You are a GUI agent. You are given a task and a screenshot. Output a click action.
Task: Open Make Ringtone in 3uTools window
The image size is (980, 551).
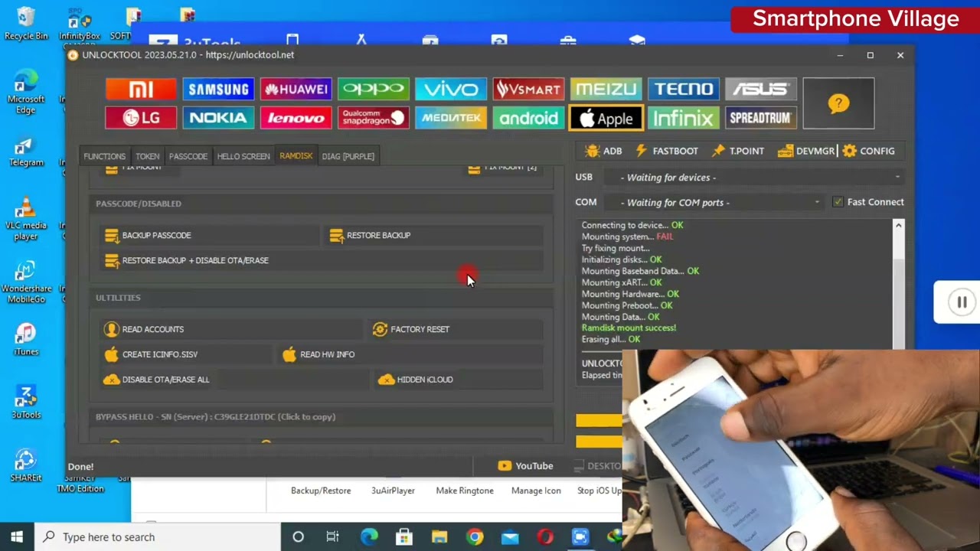pyautogui.click(x=465, y=491)
